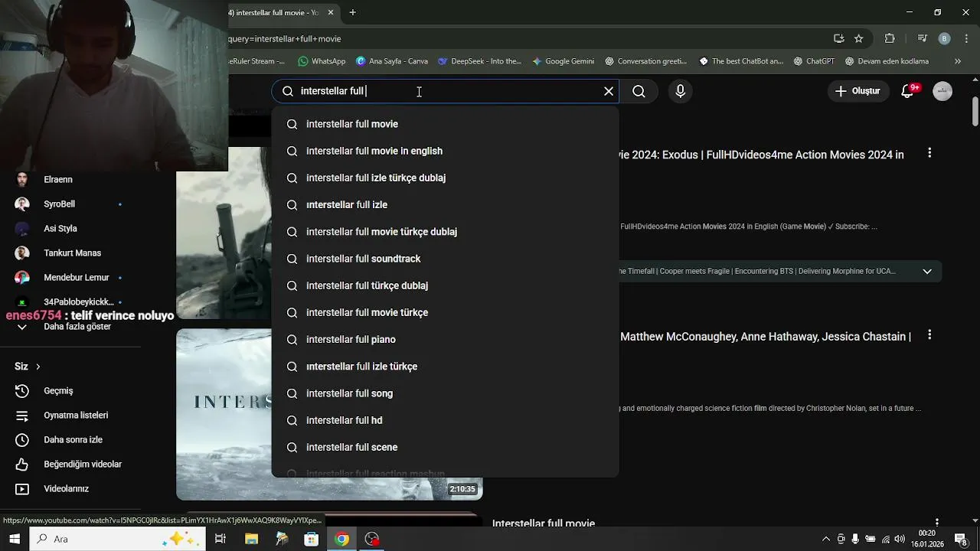This screenshot has height=551, width=980.
Task: Open WhatsApp bookmark
Action: (322, 61)
